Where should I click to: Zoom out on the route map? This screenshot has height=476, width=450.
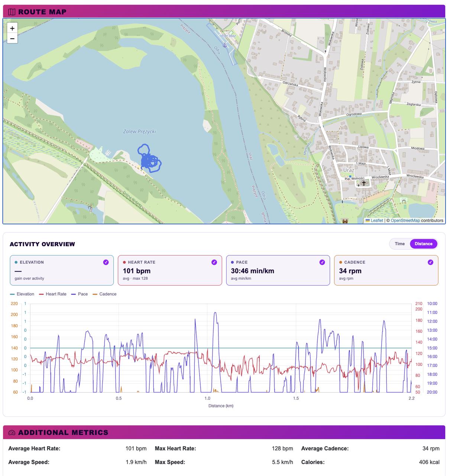click(12, 38)
